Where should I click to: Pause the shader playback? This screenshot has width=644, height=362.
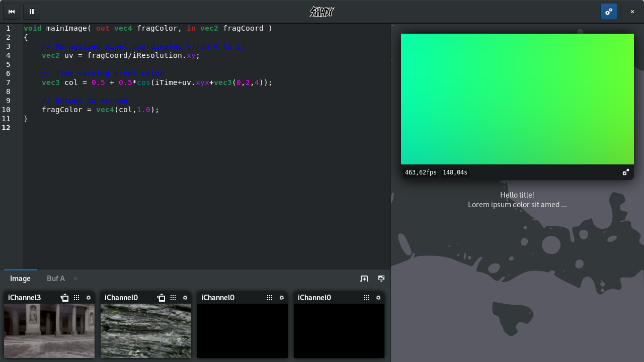[32, 12]
